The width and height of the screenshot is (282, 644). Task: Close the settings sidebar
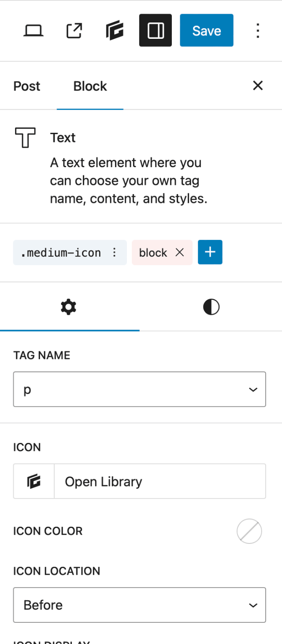258,86
